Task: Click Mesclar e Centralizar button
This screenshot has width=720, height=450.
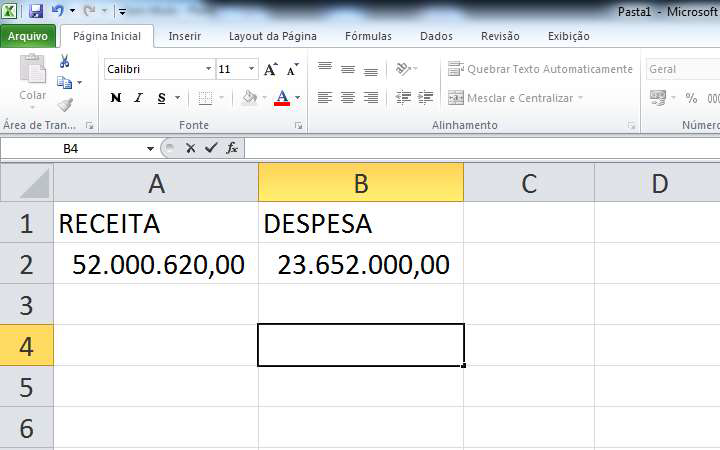Action: [x=510, y=98]
